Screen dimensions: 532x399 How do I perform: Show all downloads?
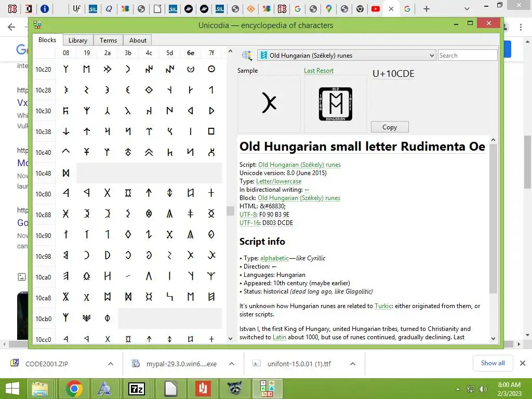493,363
